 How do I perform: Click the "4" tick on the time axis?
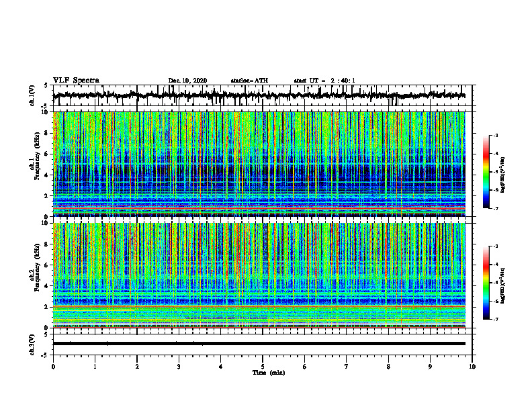pyautogui.click(x=221, y=367)
